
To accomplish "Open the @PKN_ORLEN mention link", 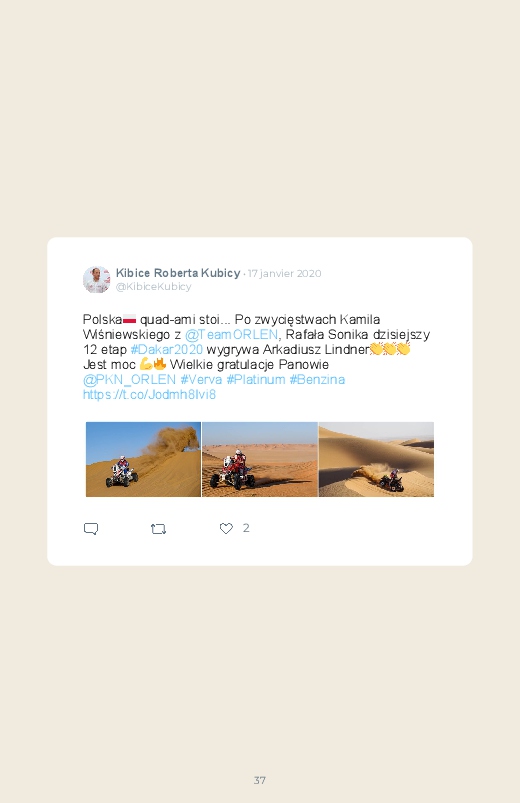I will pyautogui.click(x=129, y=379).
